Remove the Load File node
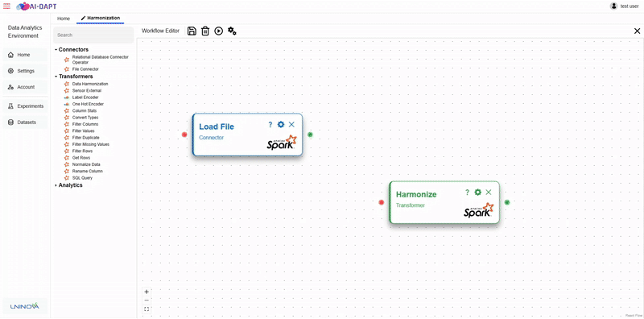The image size is (644, 319). pos(291,125)
